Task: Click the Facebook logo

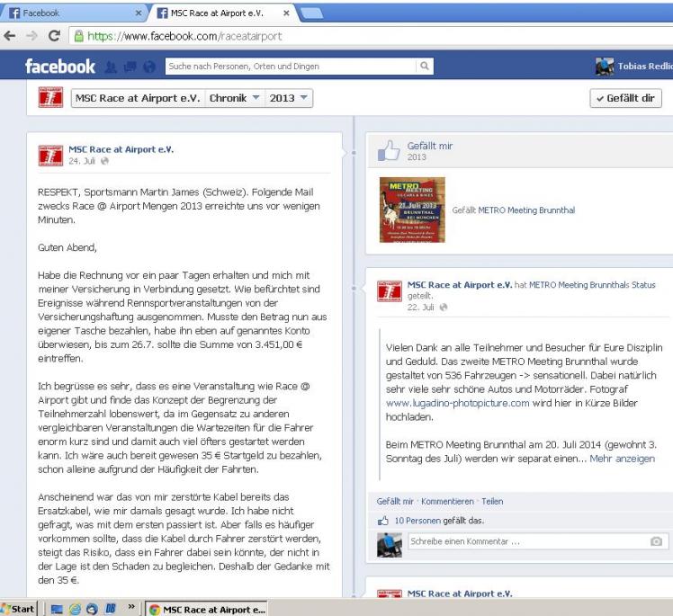Action: [60, 67]
